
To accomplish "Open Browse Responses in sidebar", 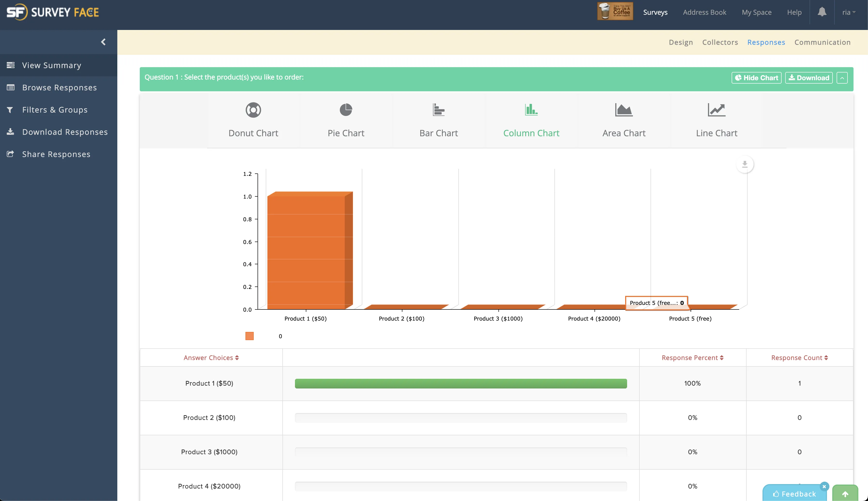I will coord(59,87).
